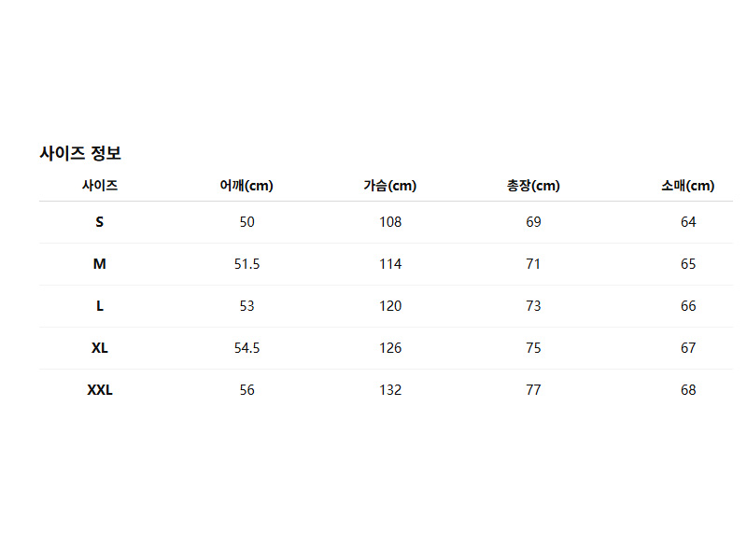
Task: Click the 소매(cm) column header
Action: (688, 186)
